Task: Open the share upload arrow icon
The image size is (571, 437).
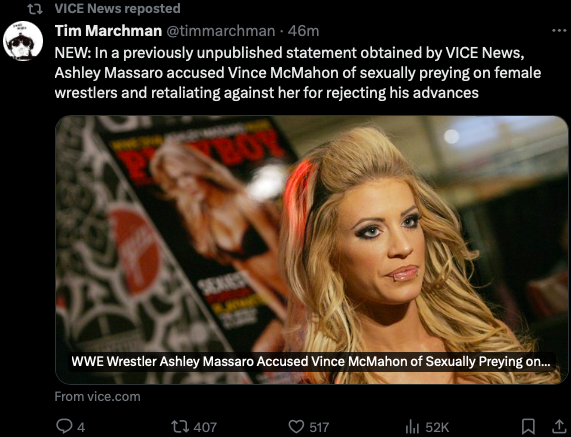Action: pyautogui.click(x=559, y=426)
